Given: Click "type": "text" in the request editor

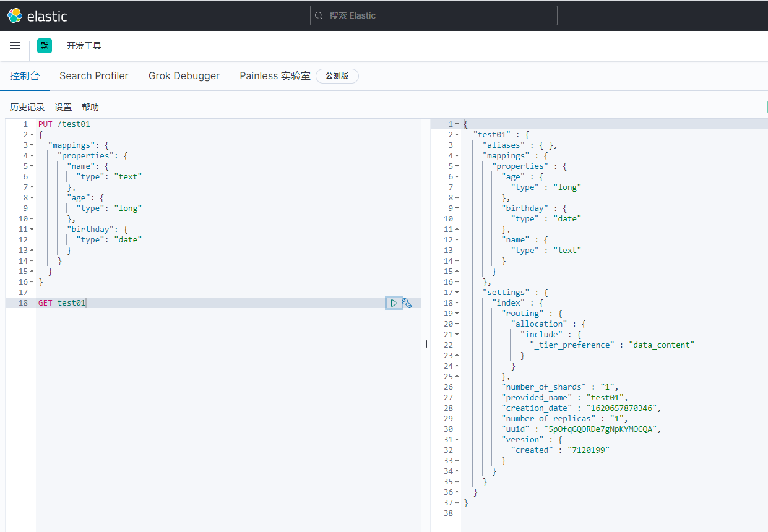Looking at the screenshot, I should (110, 177).
